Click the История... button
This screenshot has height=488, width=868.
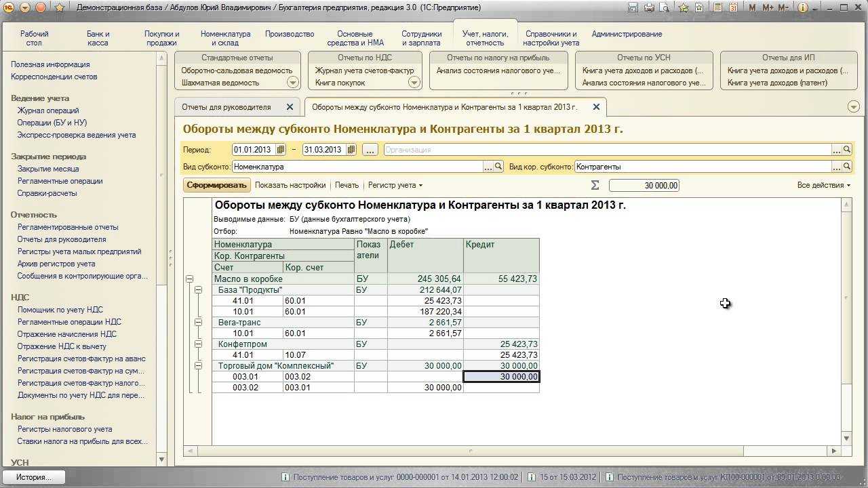tap(33, 477)
